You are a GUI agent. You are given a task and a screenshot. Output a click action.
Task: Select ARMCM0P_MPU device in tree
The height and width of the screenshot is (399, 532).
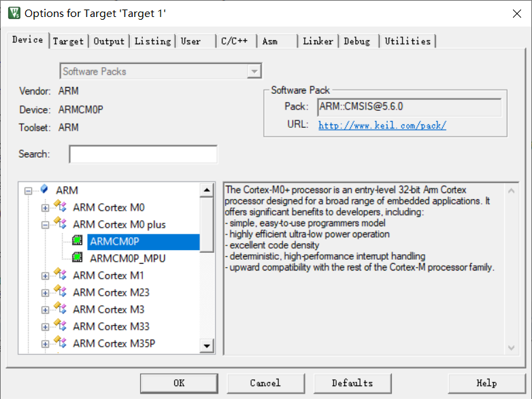pyautogui.click(x=128, y=259)
